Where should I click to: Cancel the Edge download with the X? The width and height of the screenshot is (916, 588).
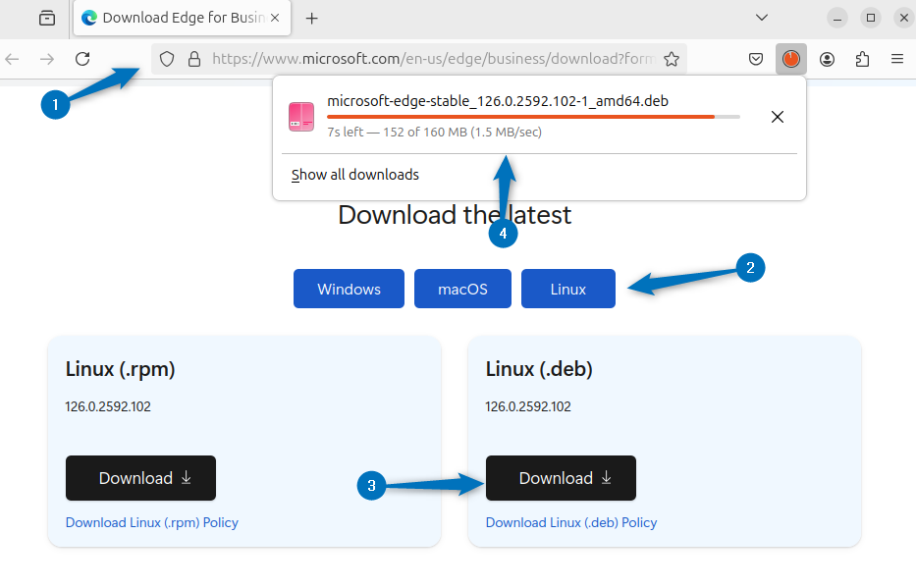coord(777,116)
